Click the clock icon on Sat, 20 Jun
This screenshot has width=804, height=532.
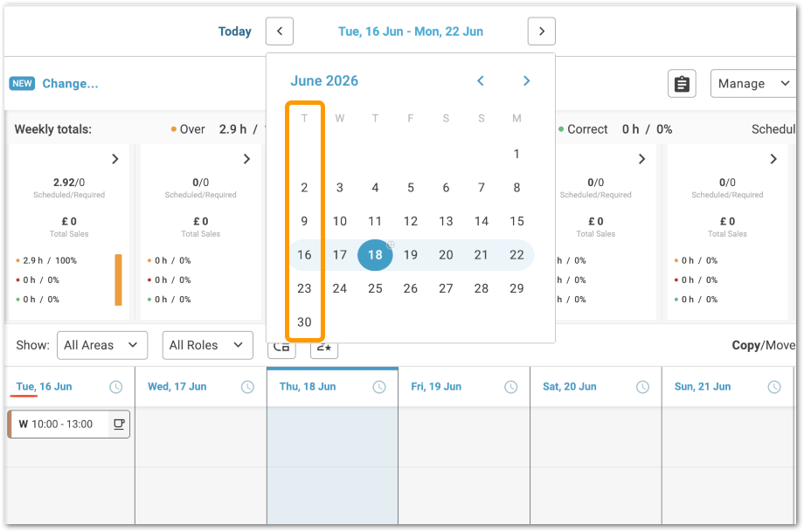pos(642,387)
